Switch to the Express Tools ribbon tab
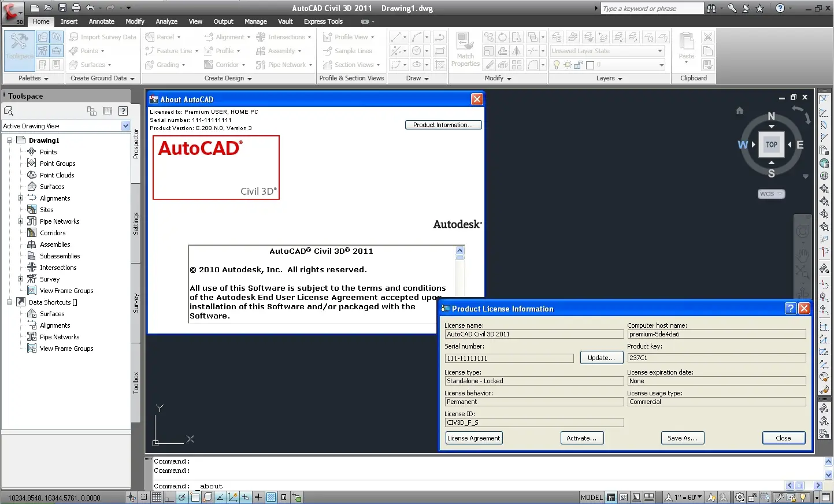 pyautogui.click(x=323, y=21)
